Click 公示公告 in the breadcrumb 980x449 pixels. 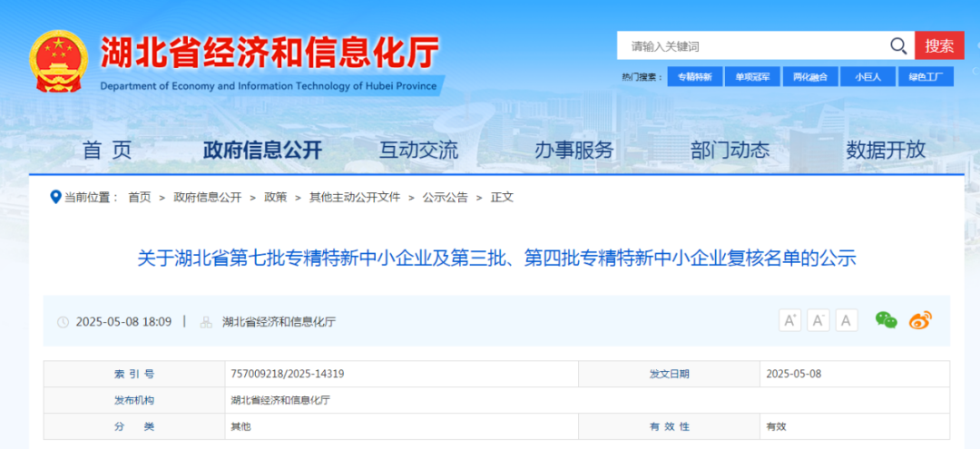(445, 197)
